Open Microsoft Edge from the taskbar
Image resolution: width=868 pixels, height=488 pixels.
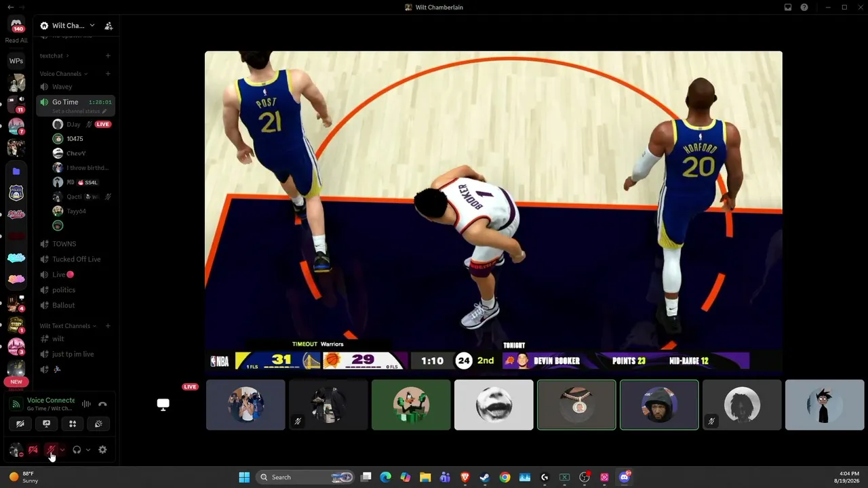(386, 477)
